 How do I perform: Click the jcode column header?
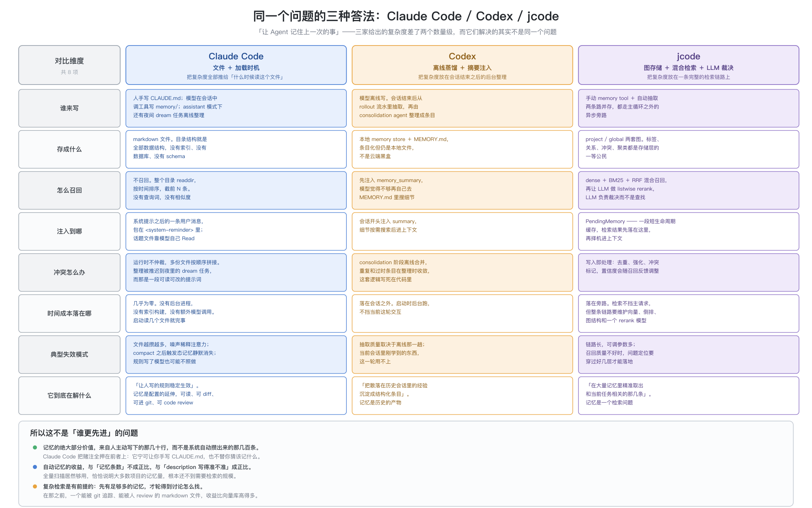tap(689, 65)
